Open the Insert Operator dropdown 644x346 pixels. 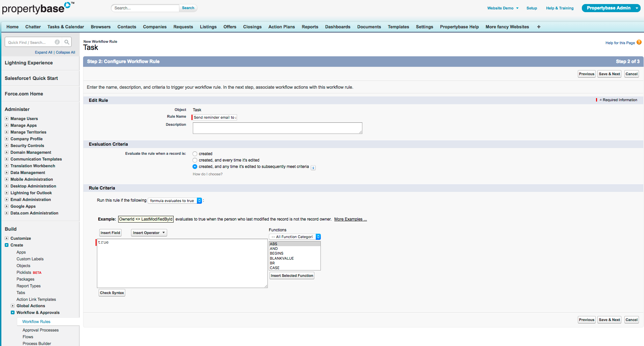tap(149, 233)
